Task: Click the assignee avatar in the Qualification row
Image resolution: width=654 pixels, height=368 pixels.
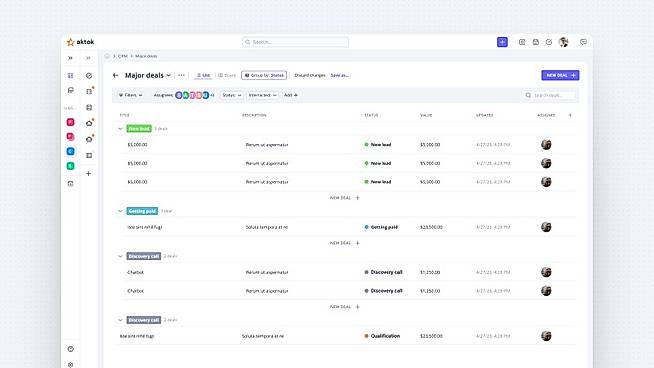Action: (x=546, y=336)
